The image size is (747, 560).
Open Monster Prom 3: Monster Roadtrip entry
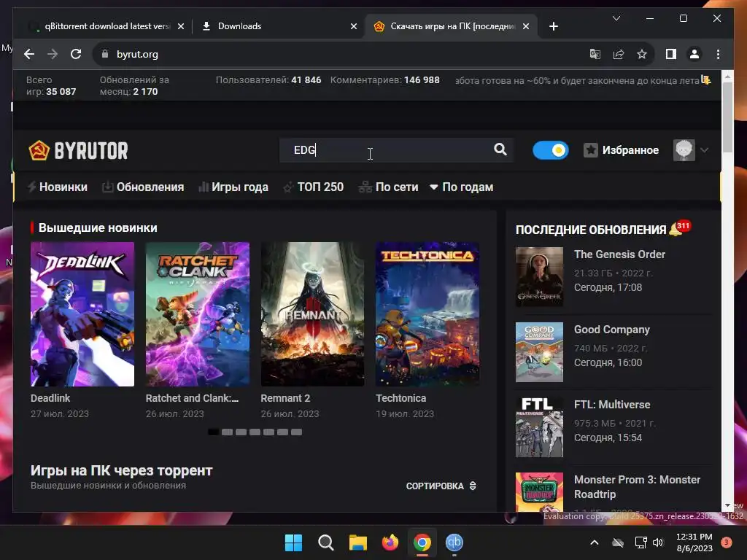point(637,486)
